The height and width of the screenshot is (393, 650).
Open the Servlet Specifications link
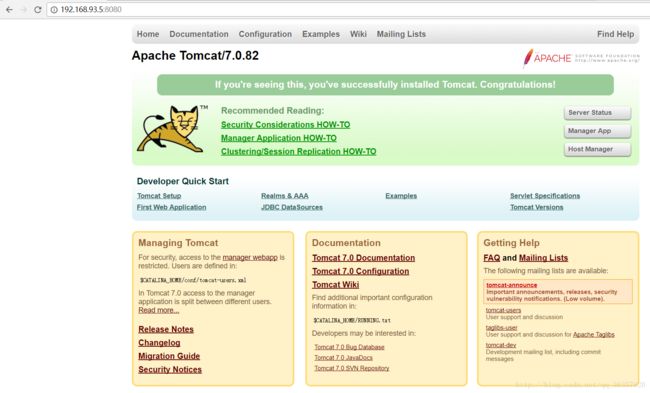point(545,196)
